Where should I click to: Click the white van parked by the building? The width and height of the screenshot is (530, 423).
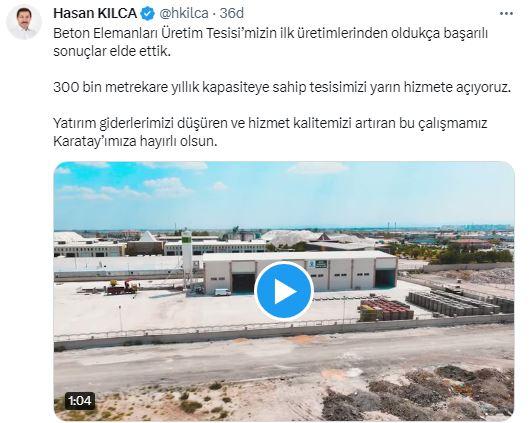pyautogui.click(x=222, y=292)
